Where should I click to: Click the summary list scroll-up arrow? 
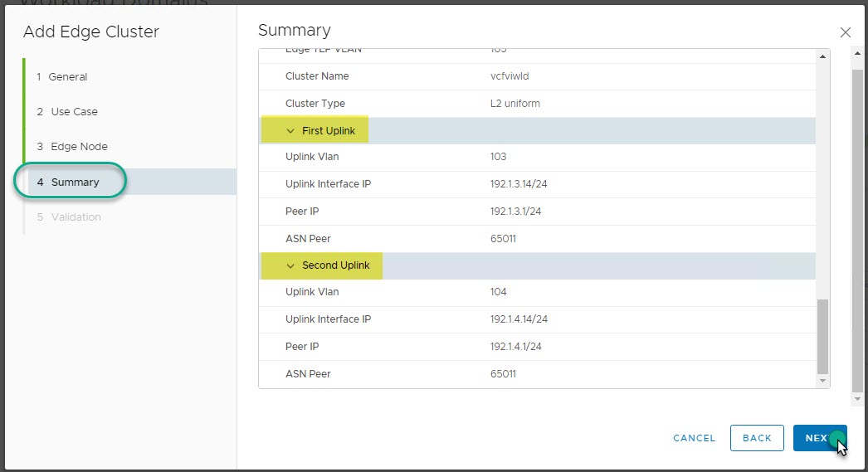click(x=823, y=56)
